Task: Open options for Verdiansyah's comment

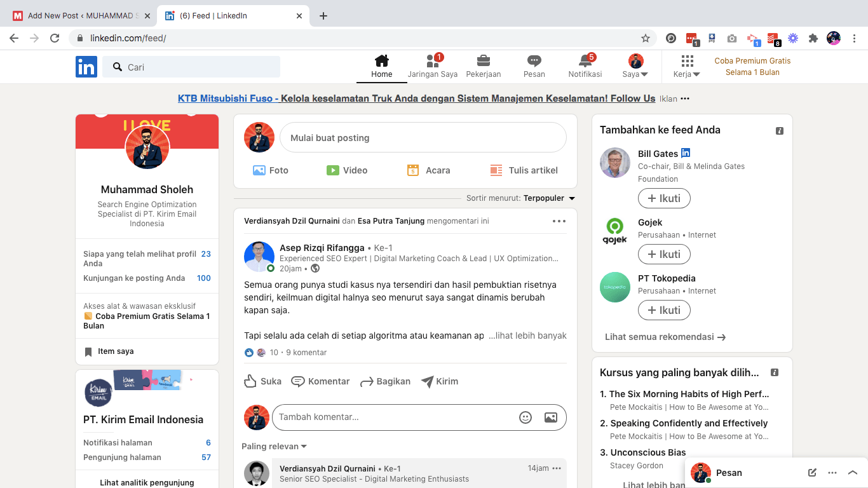Action: 557,468
